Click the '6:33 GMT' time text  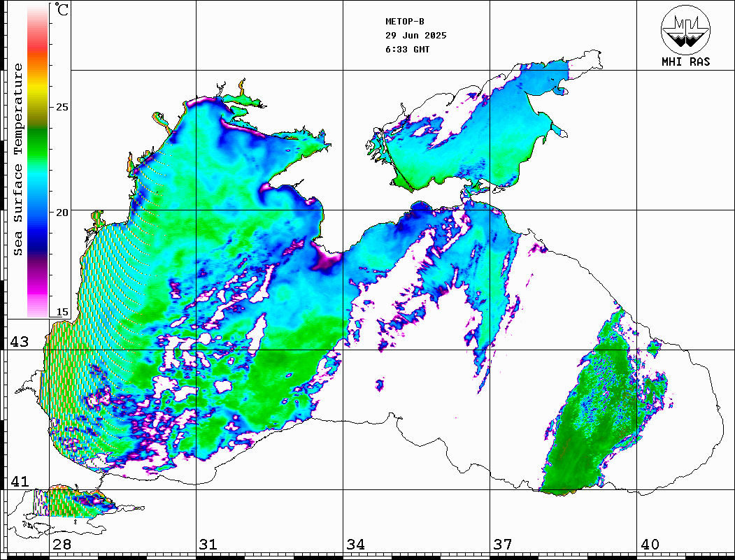pyautogui.click(x=407, y=50)
